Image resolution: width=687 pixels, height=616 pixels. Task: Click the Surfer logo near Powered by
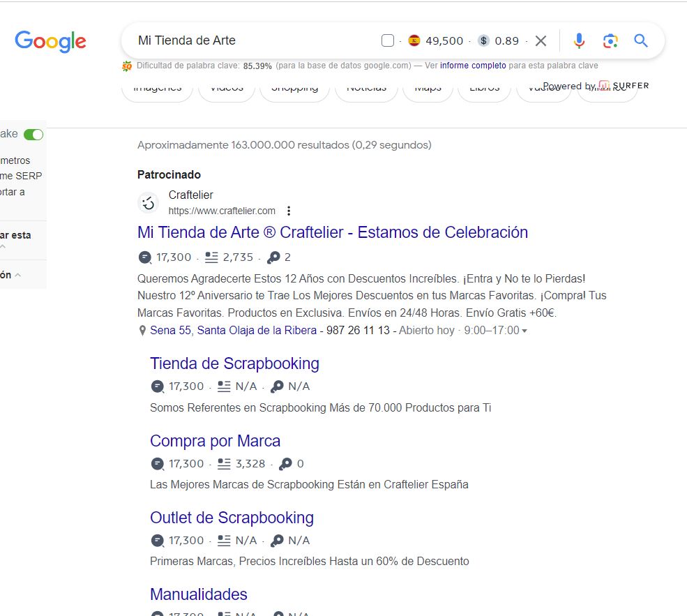click(x=603, y=85)
